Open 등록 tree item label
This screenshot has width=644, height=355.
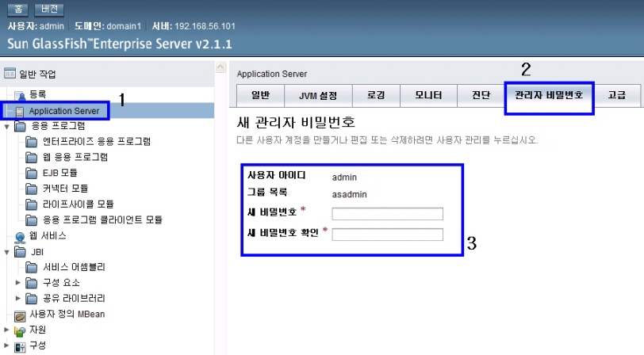pos(38,94)
